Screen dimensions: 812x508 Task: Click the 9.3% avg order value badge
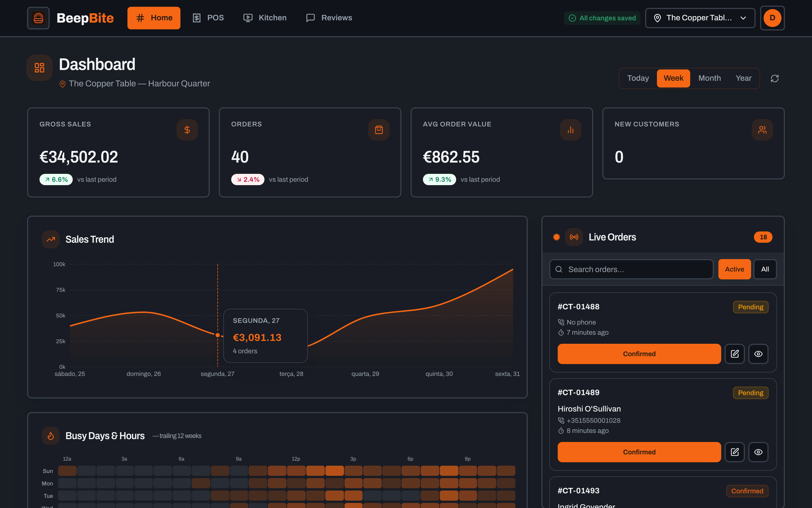pos(439,179)
